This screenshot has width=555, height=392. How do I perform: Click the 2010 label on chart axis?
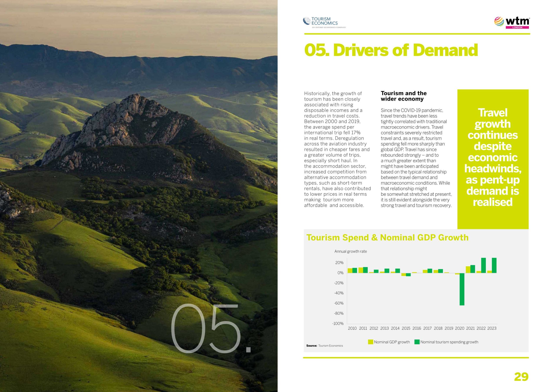[x=352, y=328]
